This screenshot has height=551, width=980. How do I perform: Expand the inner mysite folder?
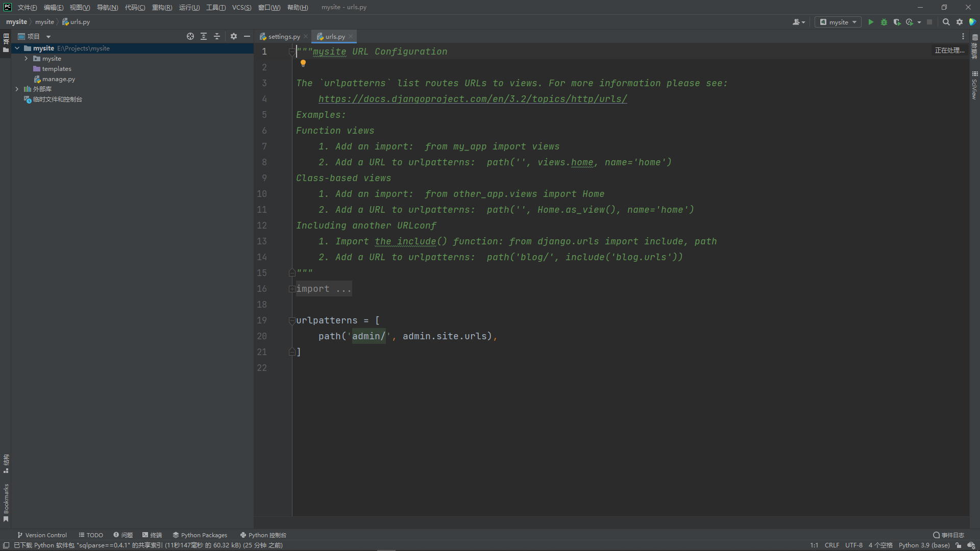(26, 59)
